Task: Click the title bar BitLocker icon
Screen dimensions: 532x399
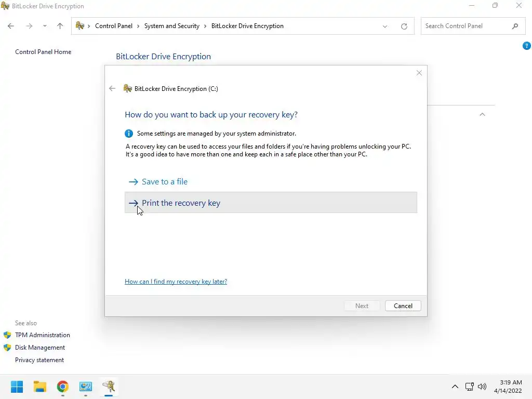Action: coord(5,6)
